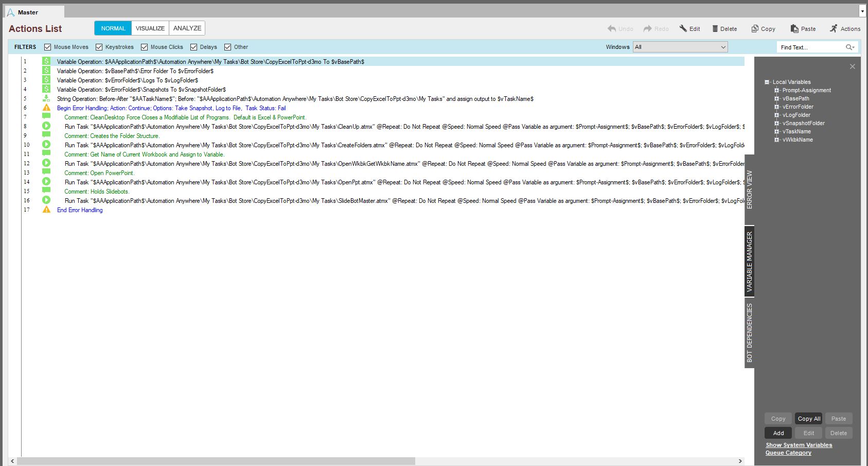
Task: Collapse the Local Variables tree
Action: [x=767, y=82]
